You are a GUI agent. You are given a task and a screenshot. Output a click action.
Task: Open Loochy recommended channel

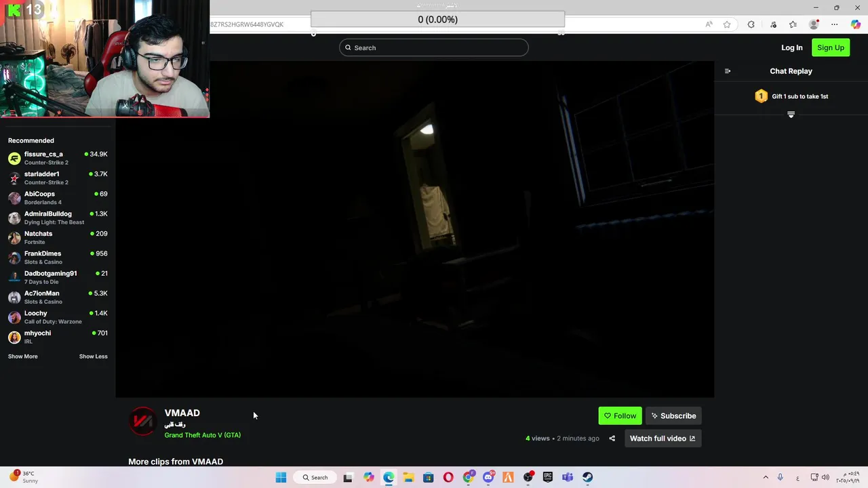coord(58,317)
